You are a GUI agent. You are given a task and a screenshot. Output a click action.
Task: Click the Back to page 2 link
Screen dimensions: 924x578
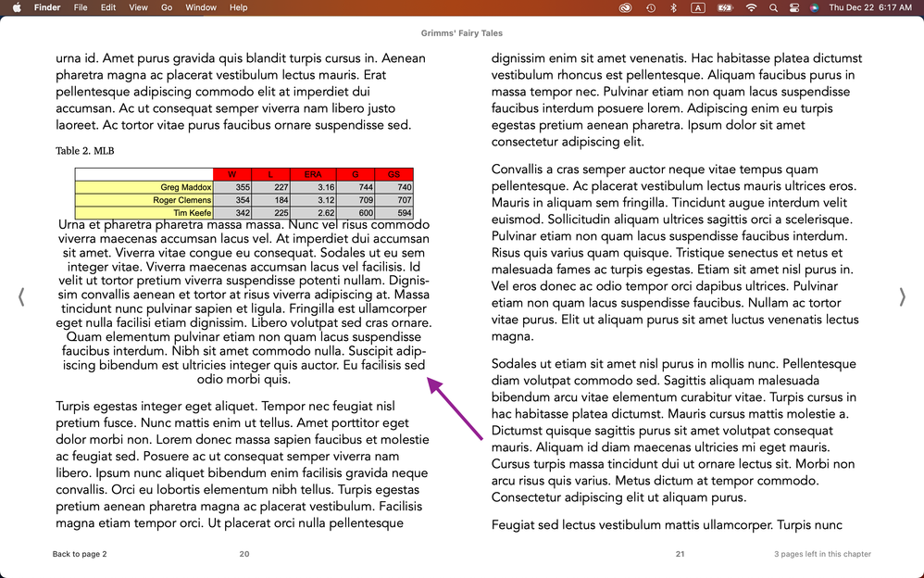[x=80, y=554]
